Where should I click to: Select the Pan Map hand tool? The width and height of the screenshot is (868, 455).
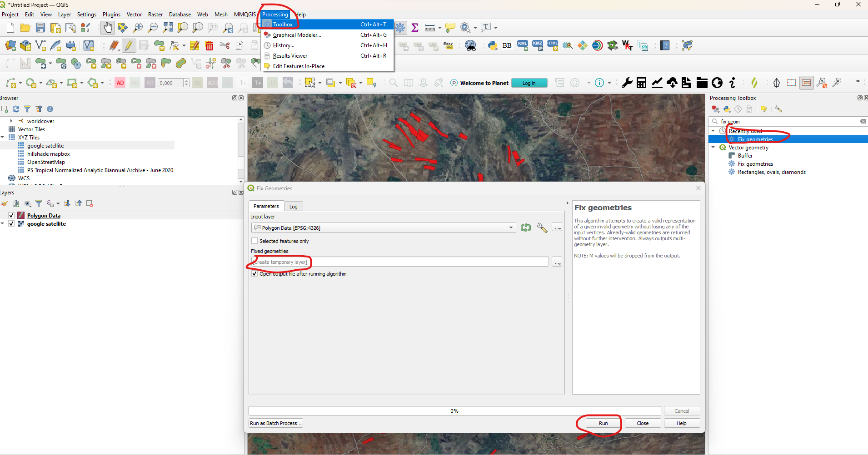click(x=107, y=28)
